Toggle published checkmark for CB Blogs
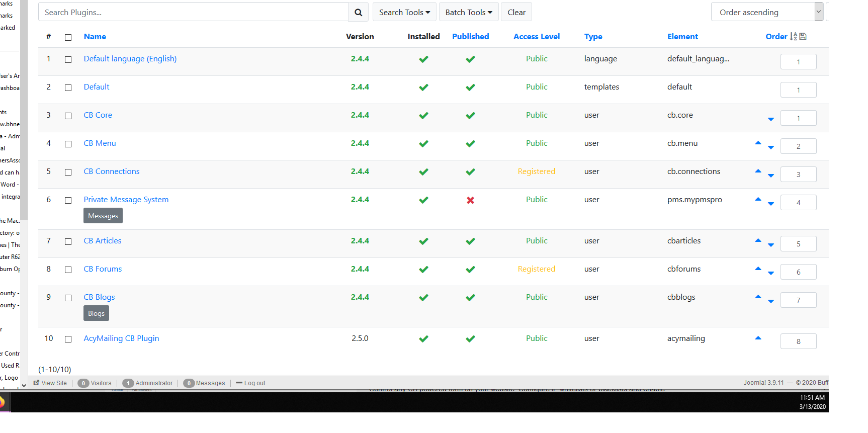The width and height of the screenshot is (868, 433). [x=470, y=298]
